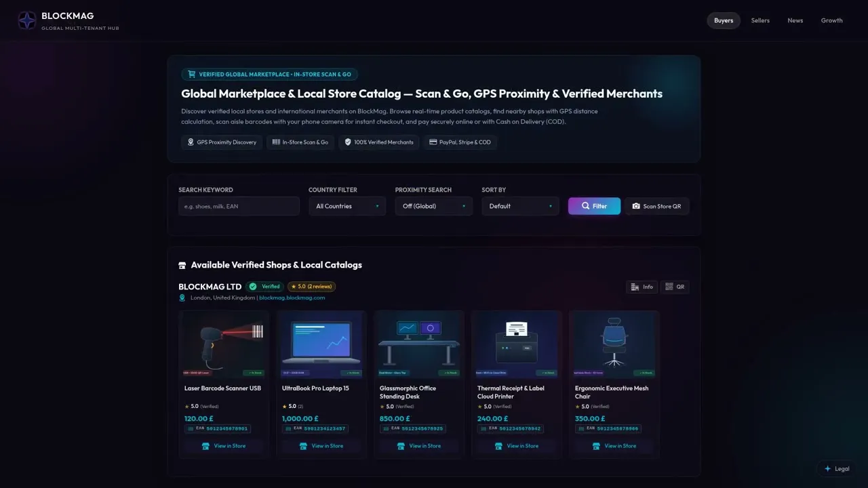
Task: Click the storefront icon beside Available Verified Shops
Action: [x=182, y=265]
